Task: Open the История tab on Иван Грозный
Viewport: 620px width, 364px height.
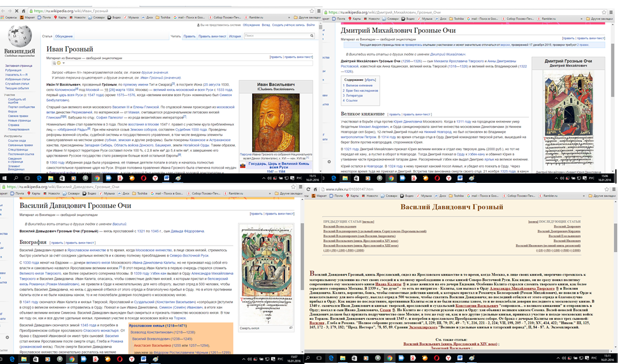Action: [x=235, y=36]
